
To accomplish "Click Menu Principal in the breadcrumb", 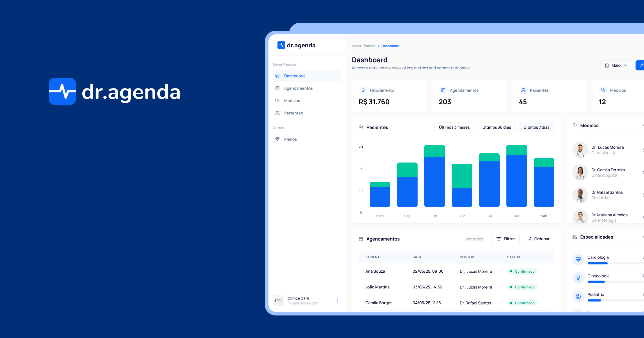I will click(363, 46).
